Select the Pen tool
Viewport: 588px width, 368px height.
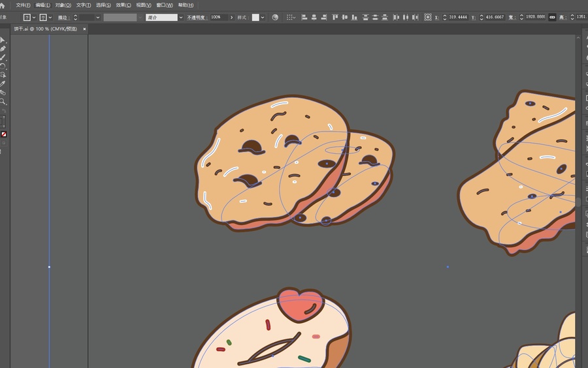point(3,49)
